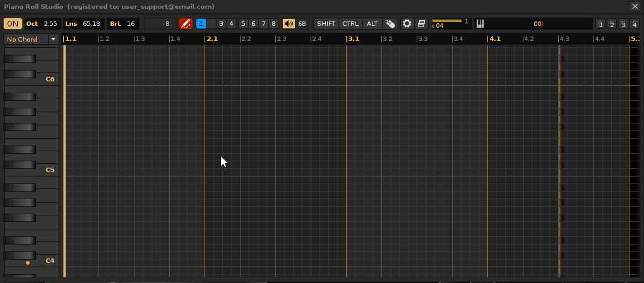The width and height of the screenshot is (644, 283).
Task: Select preset slot 1 icon at far right
Action: (600, 25)
